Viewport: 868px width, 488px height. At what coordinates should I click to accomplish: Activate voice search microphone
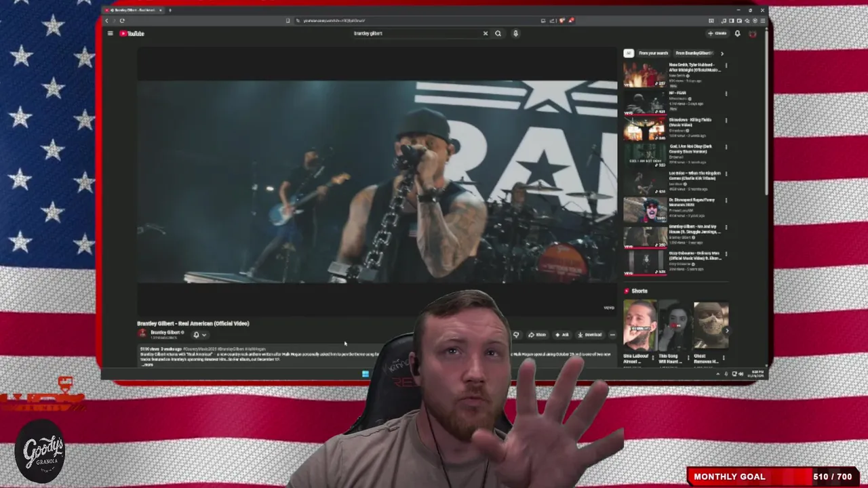coord(515,33)
